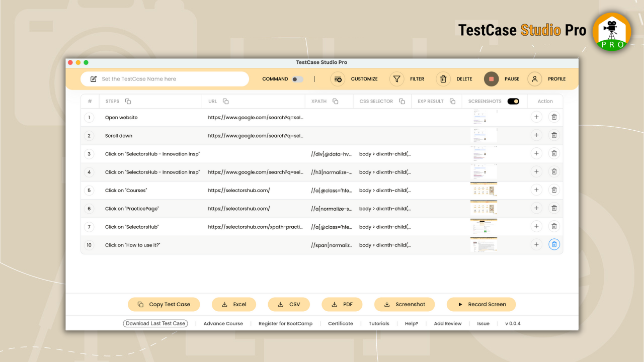
Task: Open the Profile icon
Action: 534,79
